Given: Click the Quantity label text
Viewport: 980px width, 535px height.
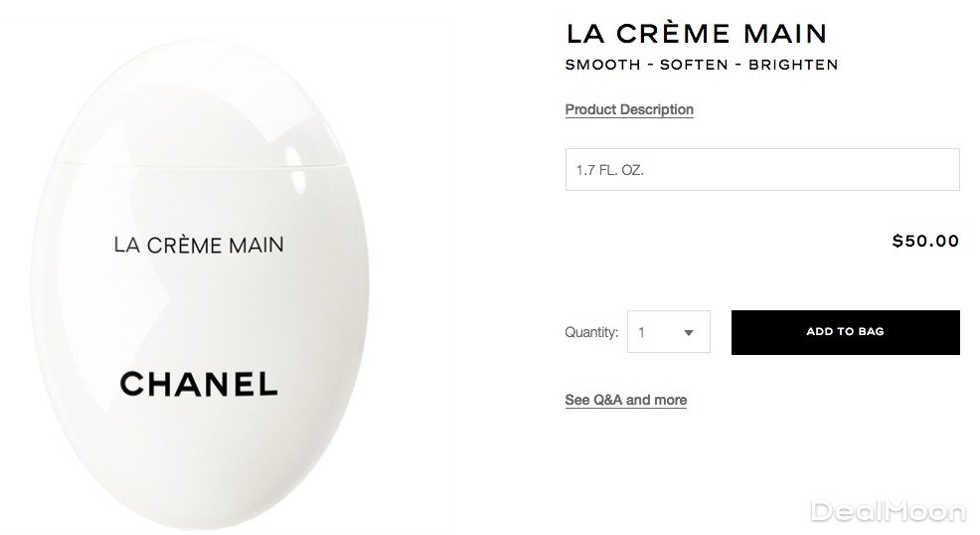Looking at the screenshot, I should tap(591, 333).
